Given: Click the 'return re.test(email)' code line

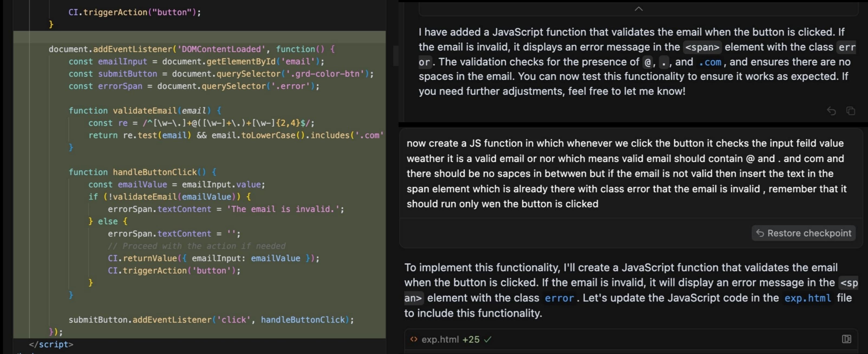Looking at the screenshot, I should (236, 135).
